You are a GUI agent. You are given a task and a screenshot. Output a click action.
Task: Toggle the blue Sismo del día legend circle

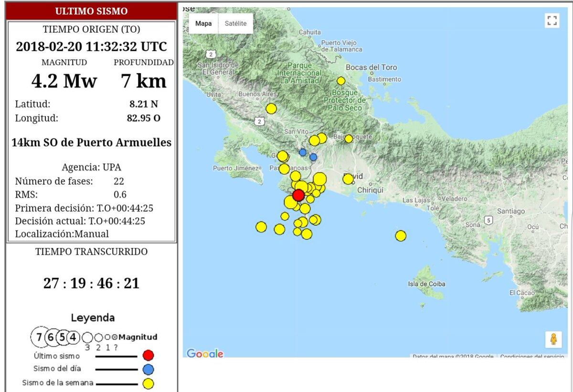[x=148, y=369]
